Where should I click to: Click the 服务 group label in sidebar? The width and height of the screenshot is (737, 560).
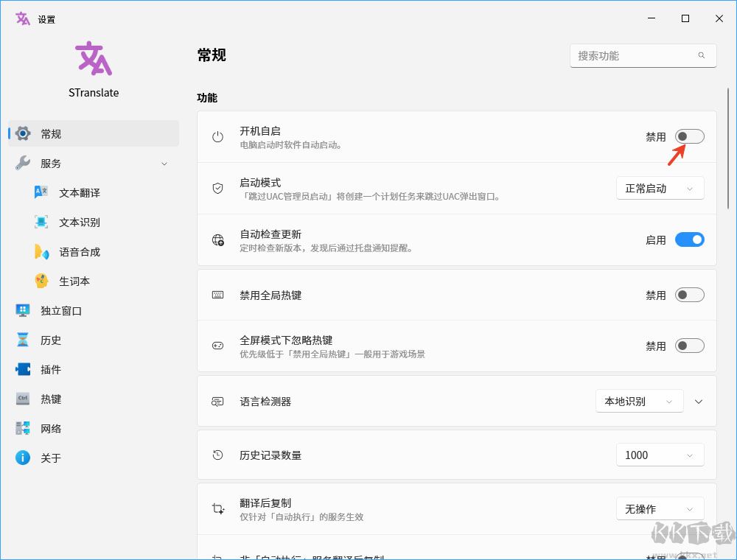(x=51, y=164)
